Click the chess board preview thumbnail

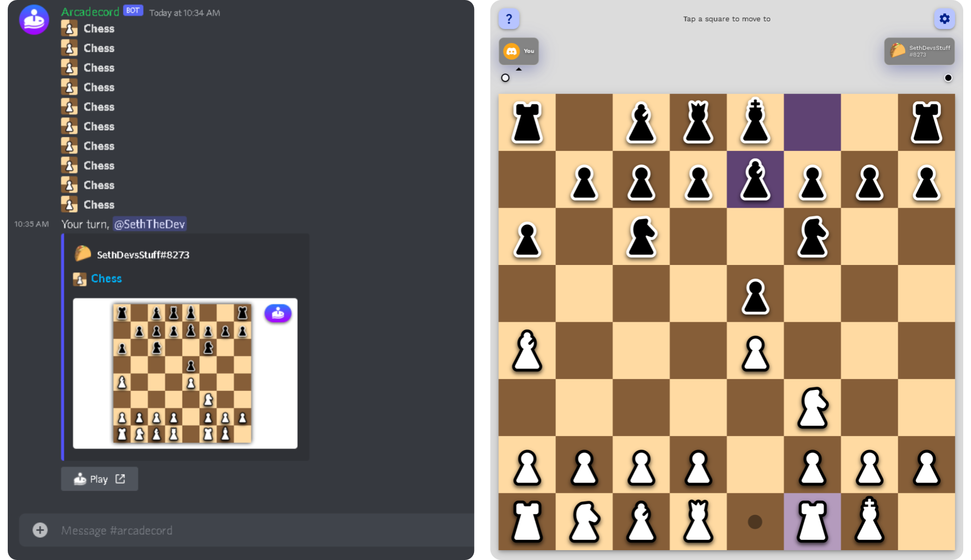(x=183, y=374)
